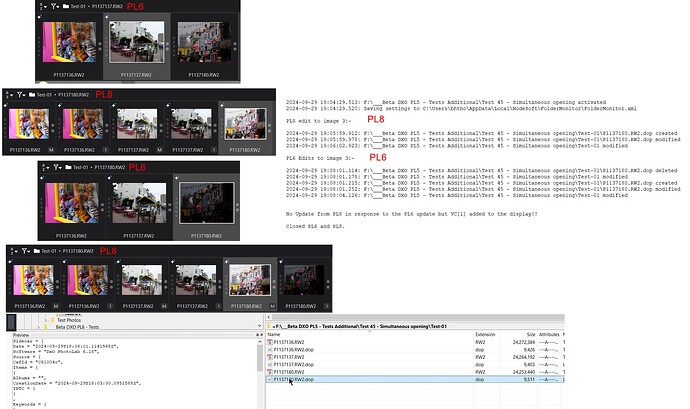
Task: Pin the Preview panel
Action: click(257, 335)
